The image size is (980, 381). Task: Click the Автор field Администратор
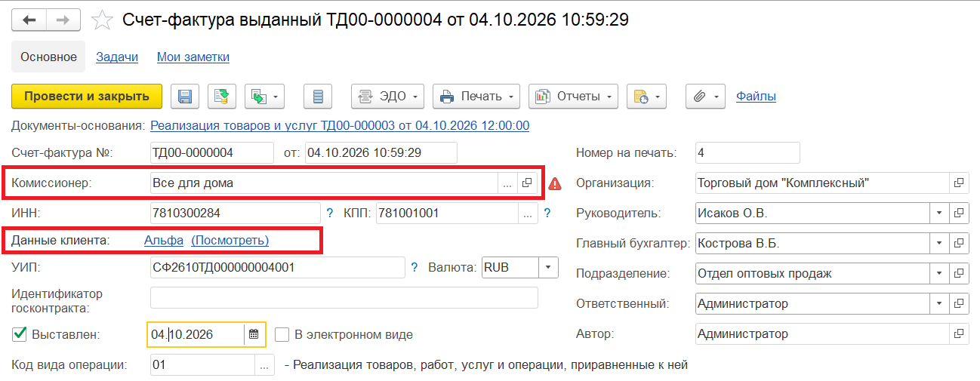click(821, 333)
